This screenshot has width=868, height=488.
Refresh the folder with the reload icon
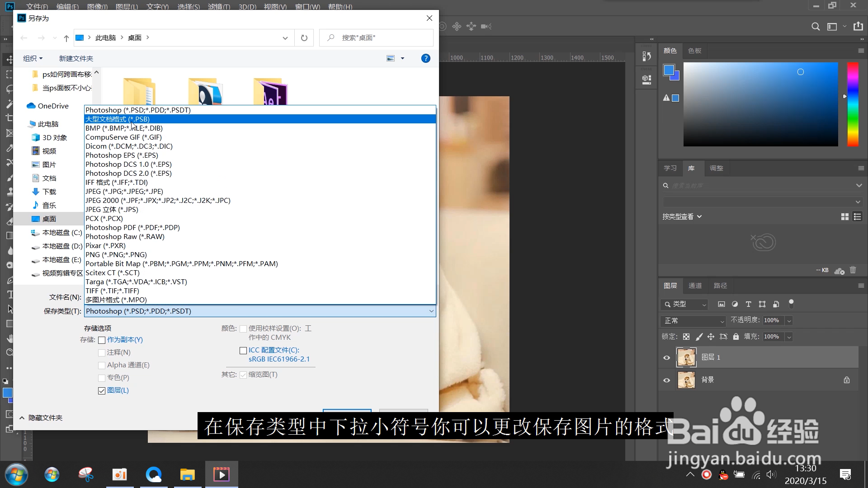[x=304, y=38]
